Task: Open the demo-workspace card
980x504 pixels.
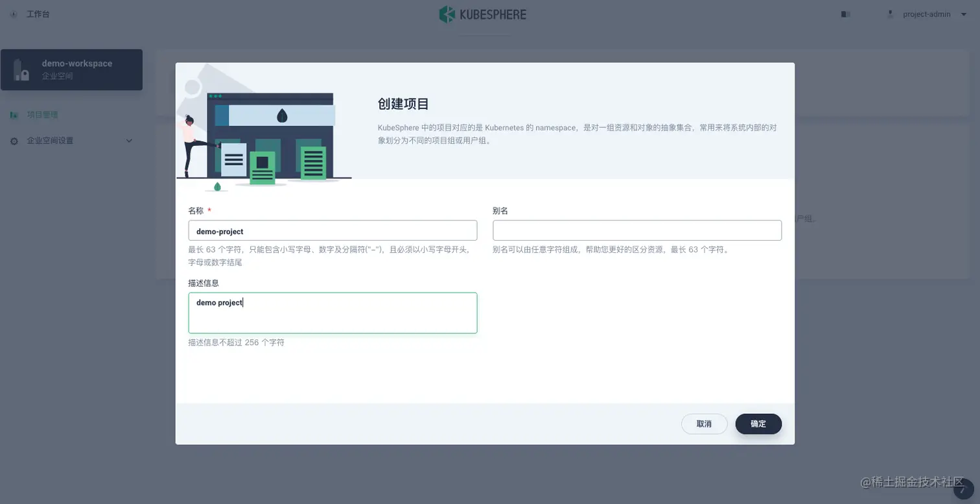Action: [x=71, y=69]
